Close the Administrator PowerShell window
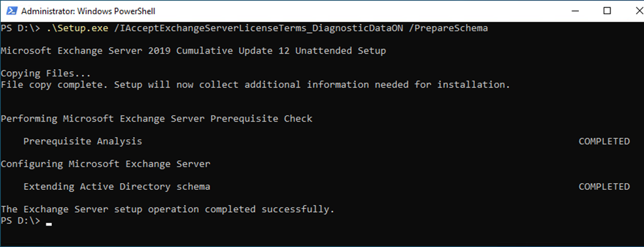 click(634, 11)
